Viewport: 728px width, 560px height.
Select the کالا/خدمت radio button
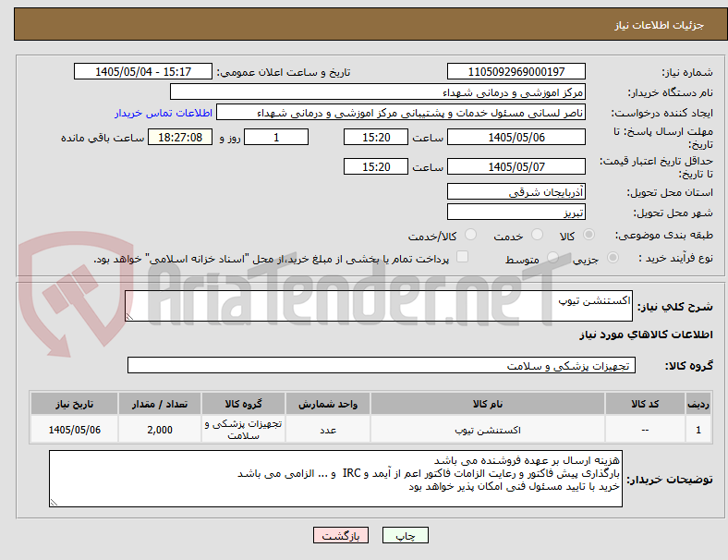tap(471, 235)
